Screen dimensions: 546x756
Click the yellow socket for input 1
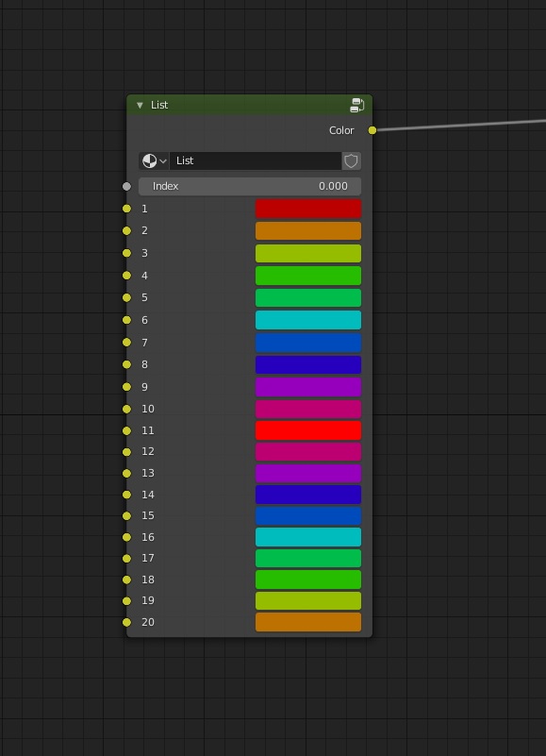(x=126, y=209)
